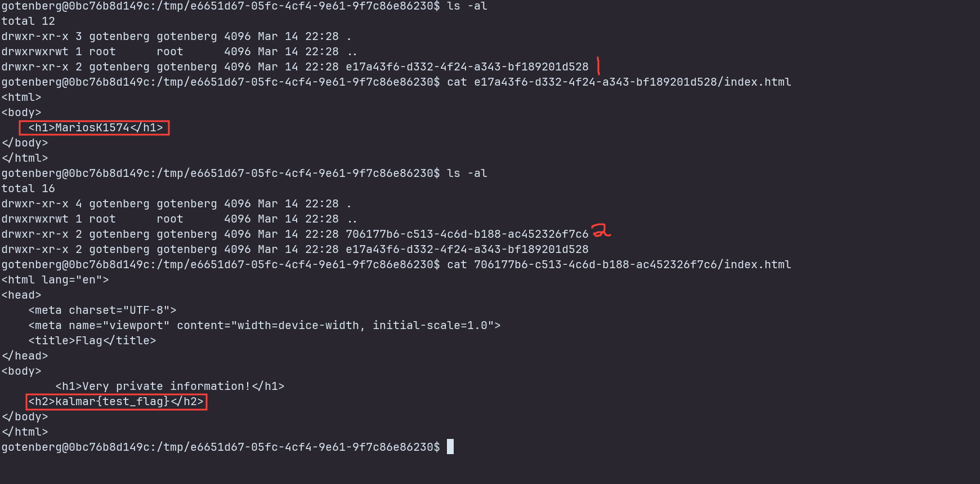The image size is (980, 484).
Task: Click the first "ls -al" command text
Action: point(467,6)
